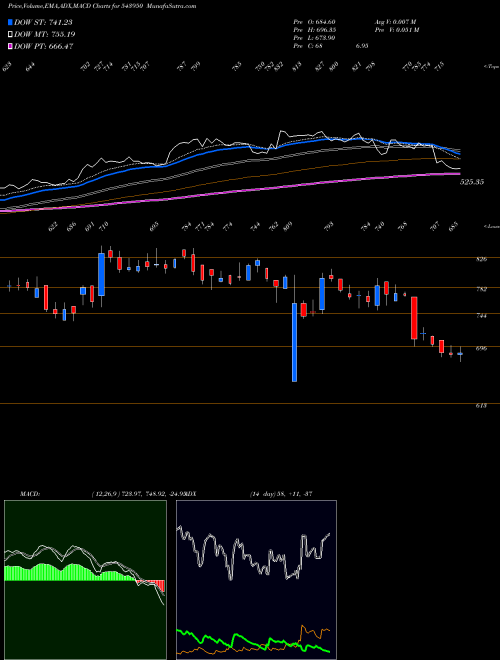Click the MACD (12,26,9) values text
This screenshot has width=500, height=660.
[139, 493]
